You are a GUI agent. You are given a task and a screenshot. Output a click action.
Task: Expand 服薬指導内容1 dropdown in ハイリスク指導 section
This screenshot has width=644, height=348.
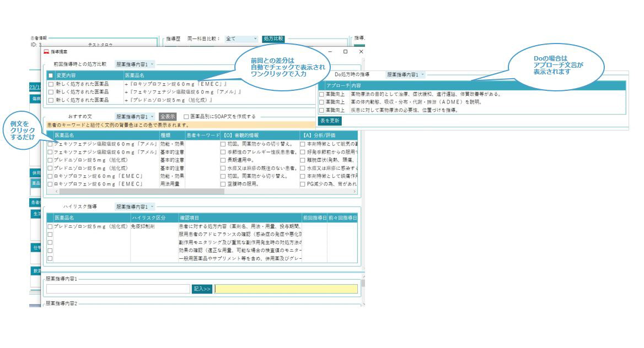[x=135, y=206]
